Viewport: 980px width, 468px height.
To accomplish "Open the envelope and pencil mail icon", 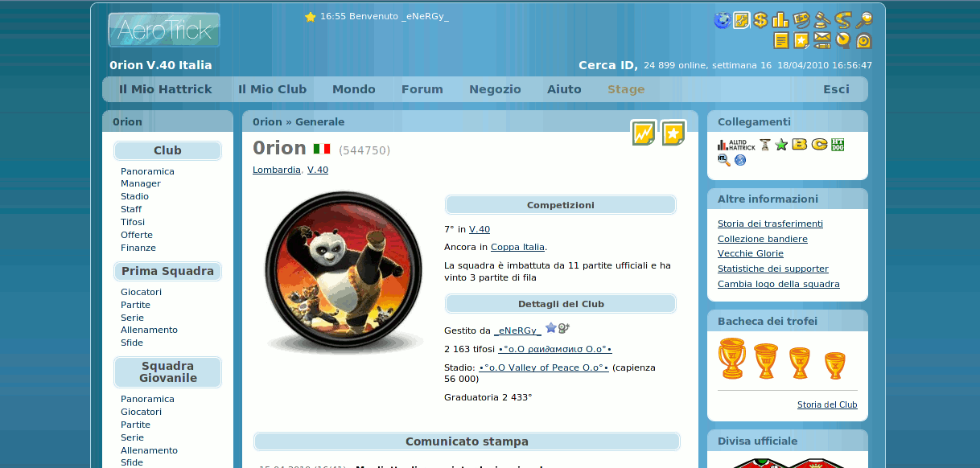I will tap(822, 40).
